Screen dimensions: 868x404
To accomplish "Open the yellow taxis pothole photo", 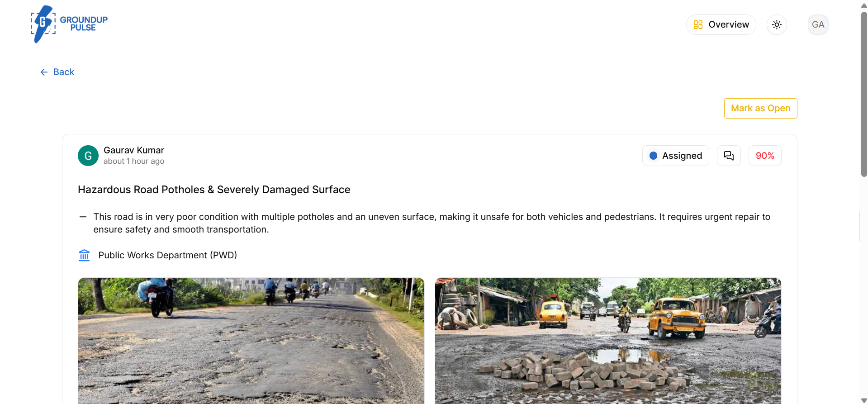I will [608, 341].
